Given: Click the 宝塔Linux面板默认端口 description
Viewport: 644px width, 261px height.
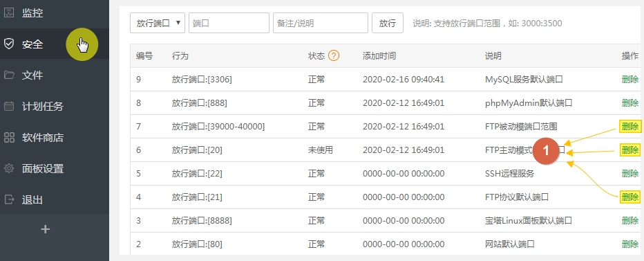Looking at the screenshot, I should 528,221.
